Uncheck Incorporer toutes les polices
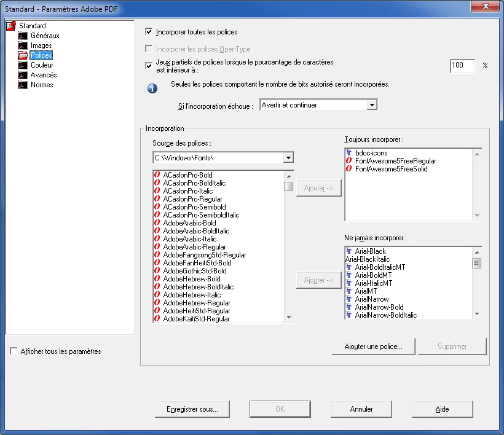Screen dimensions: 504x435 pos(149,32)
